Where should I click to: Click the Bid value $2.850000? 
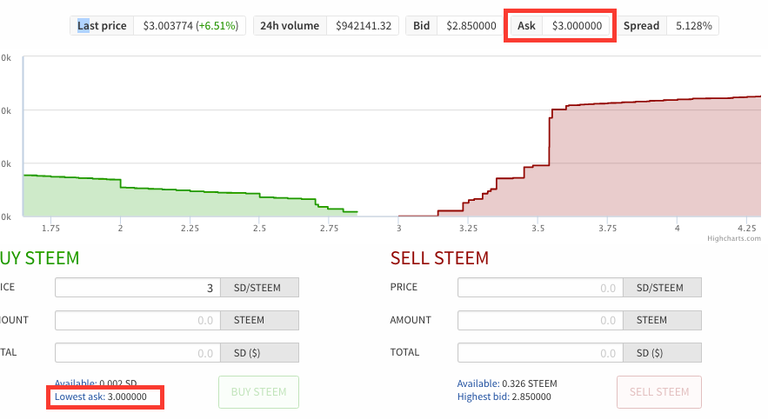click(x=471, y=26)
